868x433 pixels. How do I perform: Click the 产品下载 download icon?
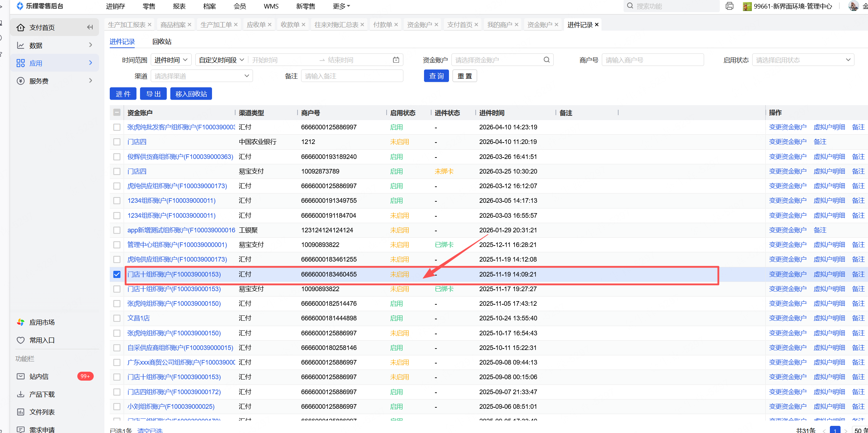[x=21, y=394]
